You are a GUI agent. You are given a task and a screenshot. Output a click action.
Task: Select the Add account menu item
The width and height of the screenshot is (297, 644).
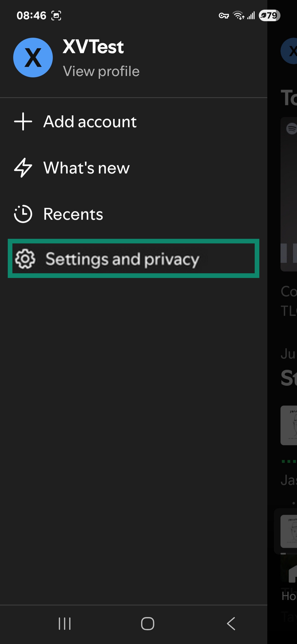[x=90, y=121]
